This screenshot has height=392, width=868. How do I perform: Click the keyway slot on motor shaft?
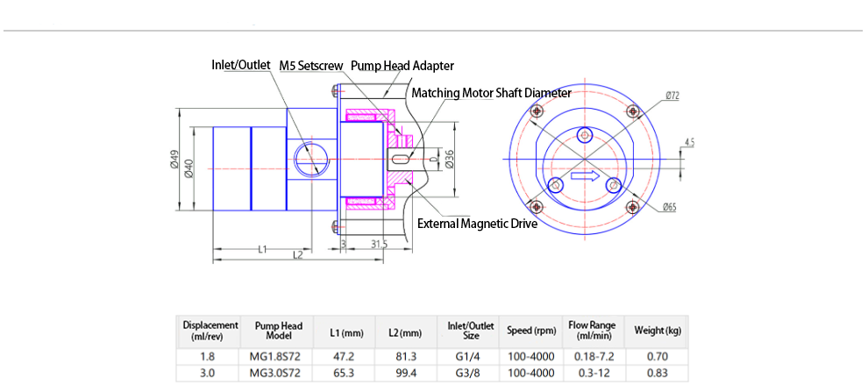tap(400, 160)
